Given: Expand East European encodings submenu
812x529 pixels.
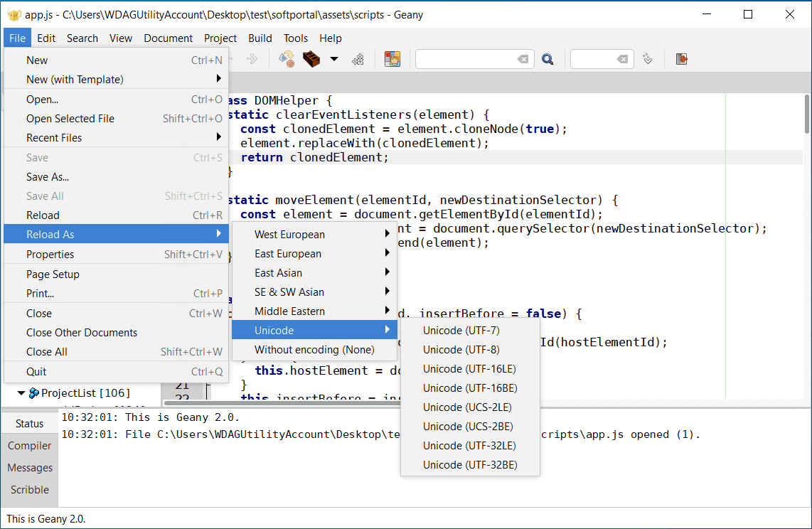Looking at the screenshot, I should pos(314,254).
